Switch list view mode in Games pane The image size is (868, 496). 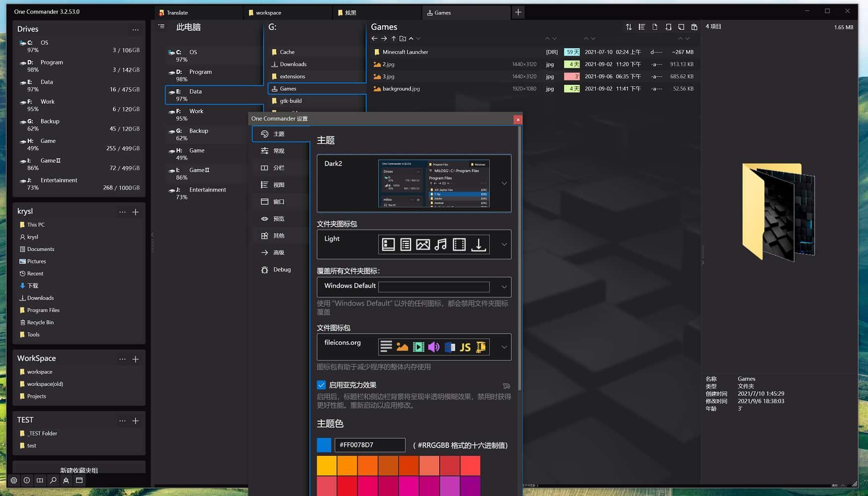[642, 27]
